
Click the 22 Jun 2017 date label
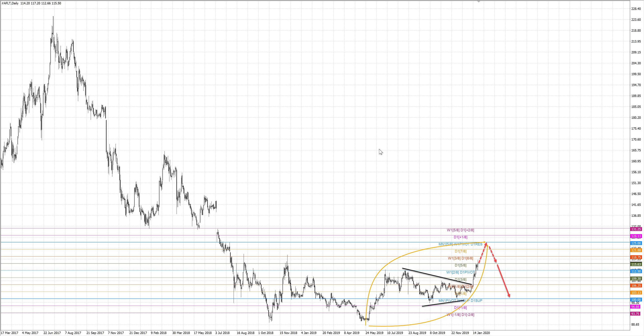[52, 333]
